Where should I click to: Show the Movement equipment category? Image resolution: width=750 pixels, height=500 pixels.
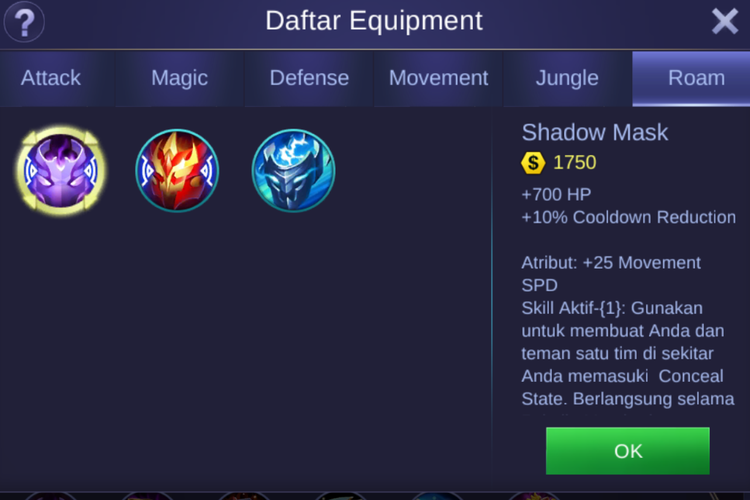[438, 78]
